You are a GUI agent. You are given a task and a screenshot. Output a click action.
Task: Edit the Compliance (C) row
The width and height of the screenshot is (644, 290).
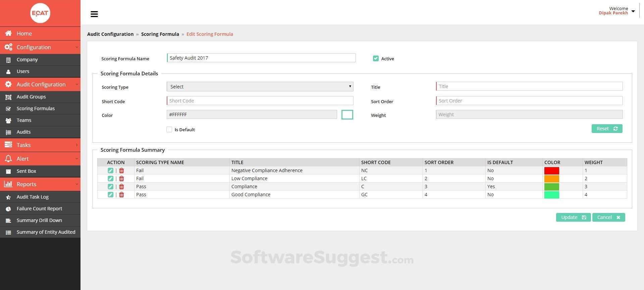click(x=110, y=187)
